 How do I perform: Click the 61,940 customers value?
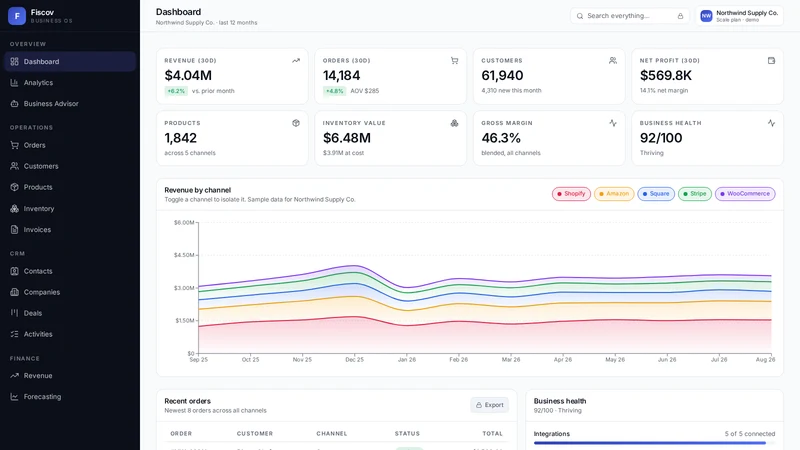pyautogui.click(x=502, y=76)
